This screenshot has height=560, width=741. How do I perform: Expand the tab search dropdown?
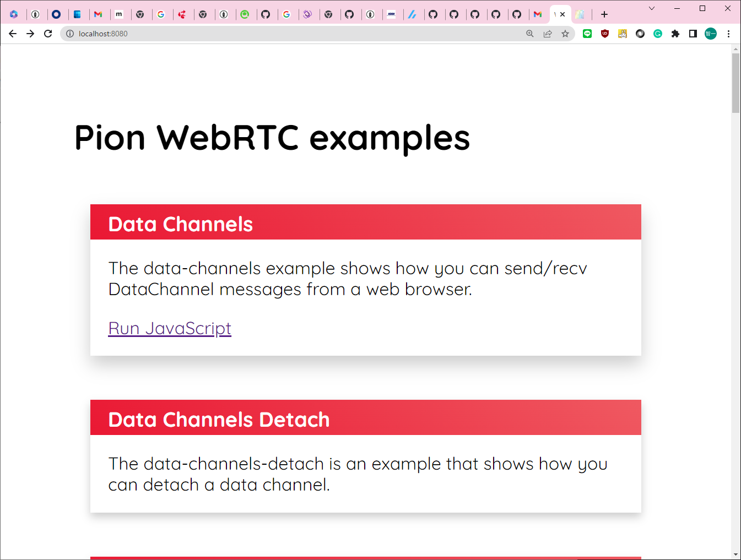652,8
